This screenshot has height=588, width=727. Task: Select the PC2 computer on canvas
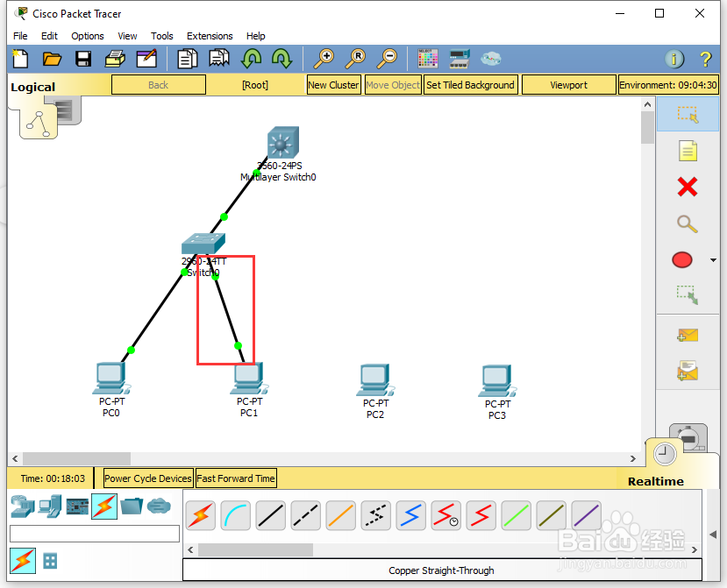click(375, 380)
